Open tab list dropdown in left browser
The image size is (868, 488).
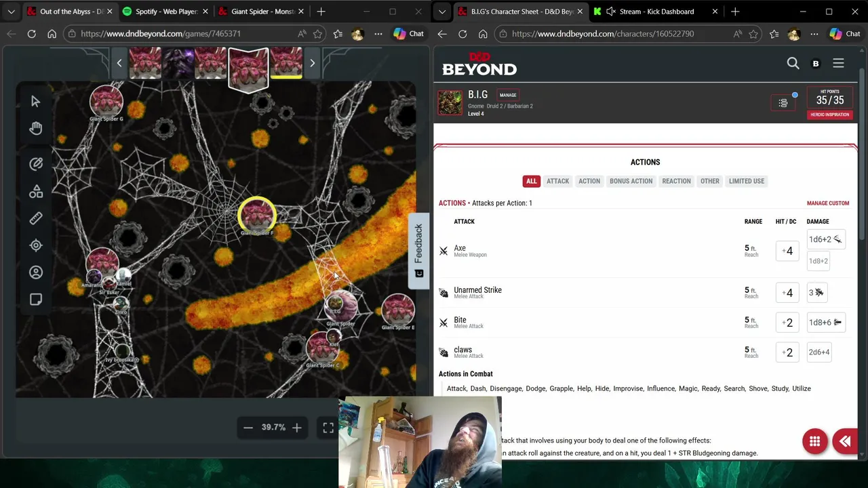pyautogui.click(x=11, y=12)
